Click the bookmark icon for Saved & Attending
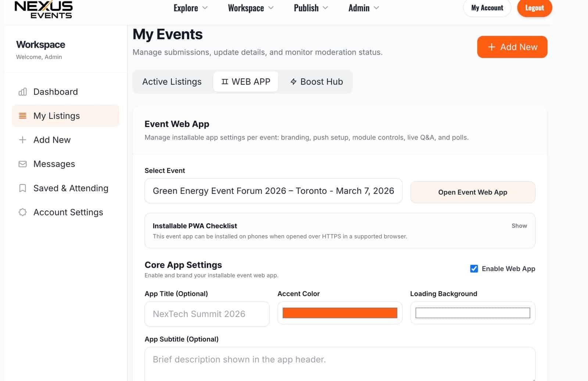The image size is (588, 381). tap(22, 188)
